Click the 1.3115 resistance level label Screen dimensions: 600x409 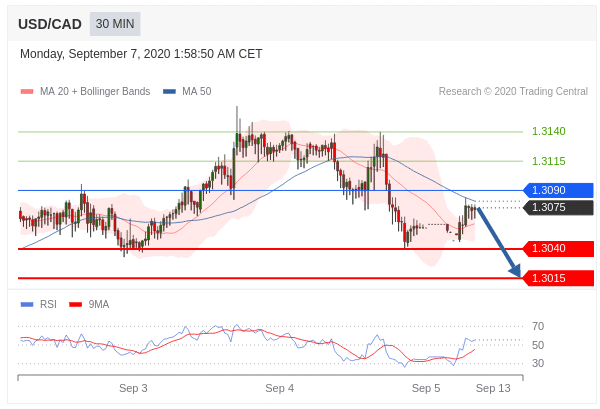(548, 161)
